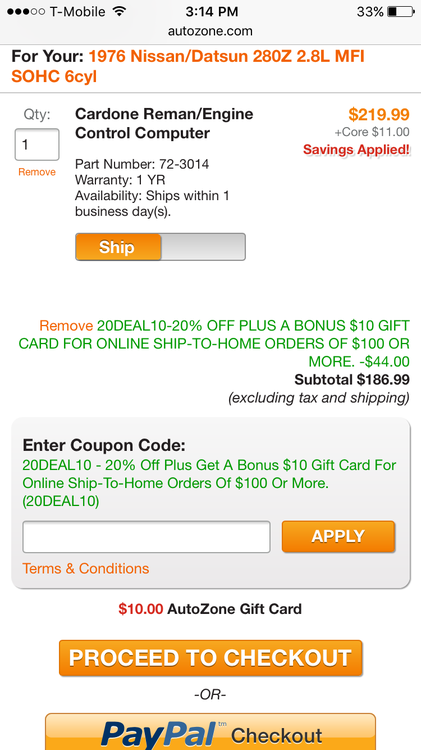Click the quantity input box
421x750 pixels.
37,144
